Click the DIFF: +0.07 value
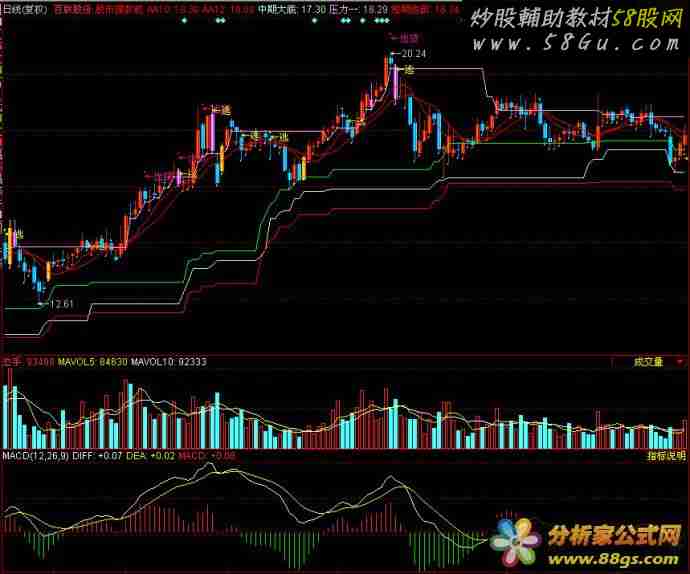 point(97,456)
